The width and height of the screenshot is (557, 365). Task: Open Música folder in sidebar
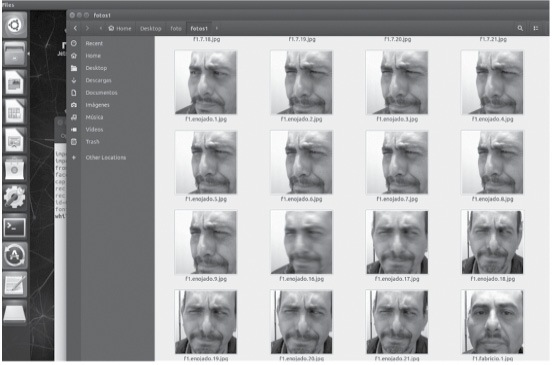point(94,117)
